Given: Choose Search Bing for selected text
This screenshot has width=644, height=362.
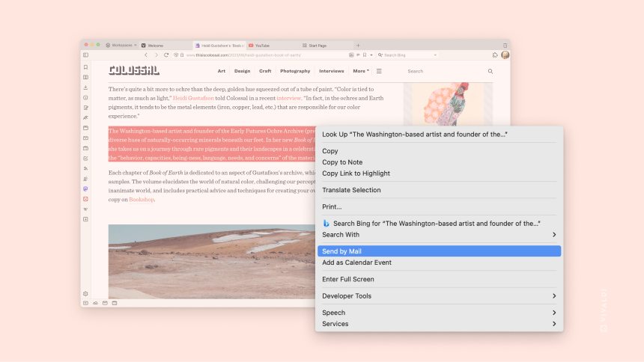Looking at the screenshot, I should pyautogui.click(x=439, y=224).
